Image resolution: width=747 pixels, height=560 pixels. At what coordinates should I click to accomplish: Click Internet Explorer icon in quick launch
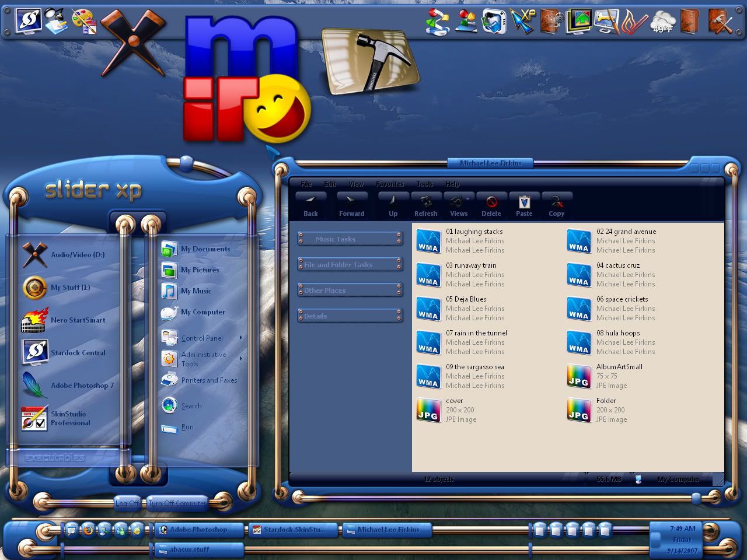(137, 530)
